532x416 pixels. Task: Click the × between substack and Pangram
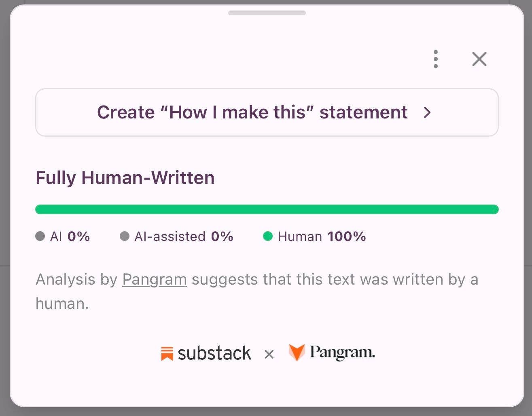(x=269, y=355)
